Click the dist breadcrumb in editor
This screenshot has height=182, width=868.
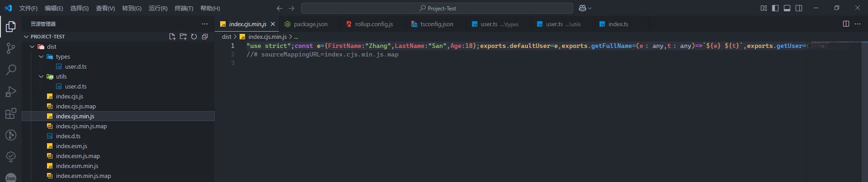(226, 37)
